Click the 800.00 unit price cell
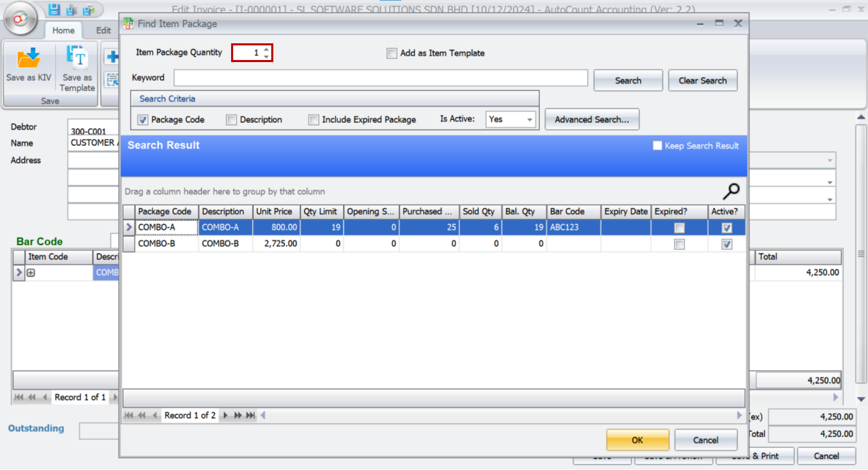The height and width of the screenshot is (470, 868). click(x=276, y=227)
